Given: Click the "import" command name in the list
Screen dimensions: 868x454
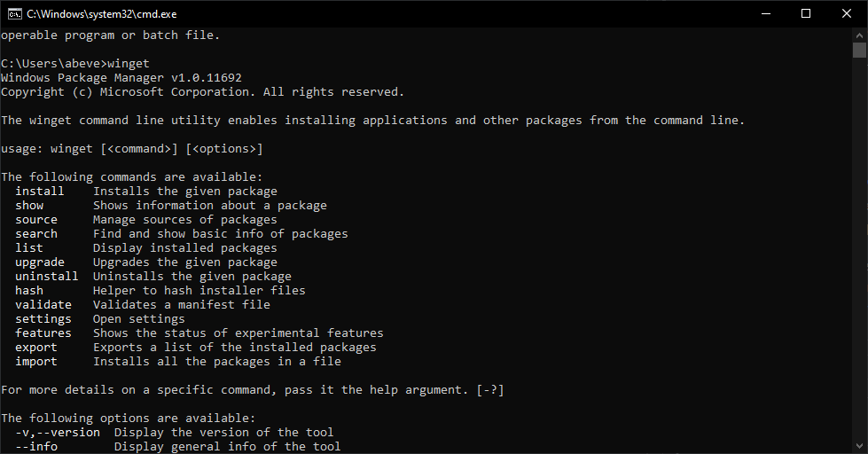Looking at the screenshot, I should pos(36,361).
